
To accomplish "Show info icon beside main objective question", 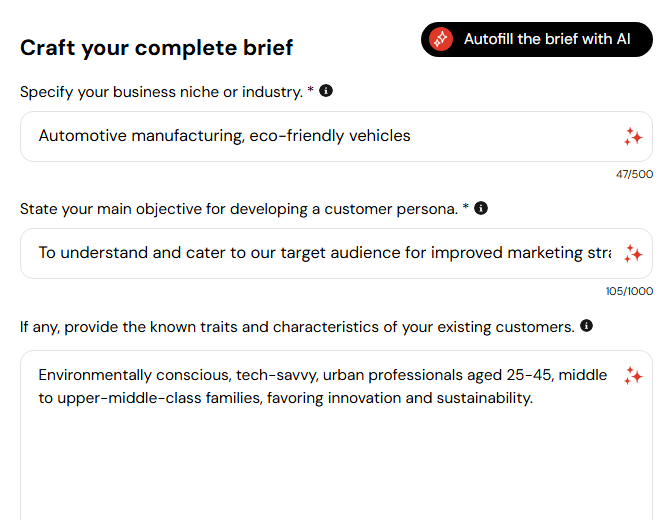I will tap(481, 208).
